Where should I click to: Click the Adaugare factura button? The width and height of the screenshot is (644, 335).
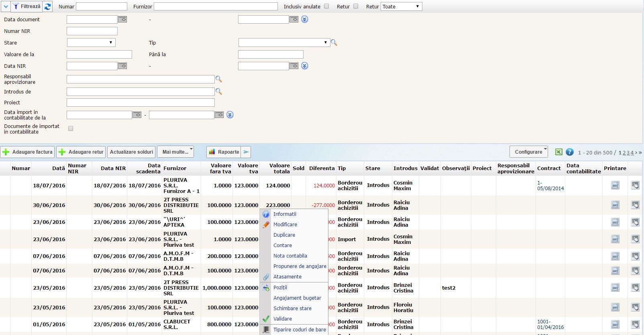(28, 152)
